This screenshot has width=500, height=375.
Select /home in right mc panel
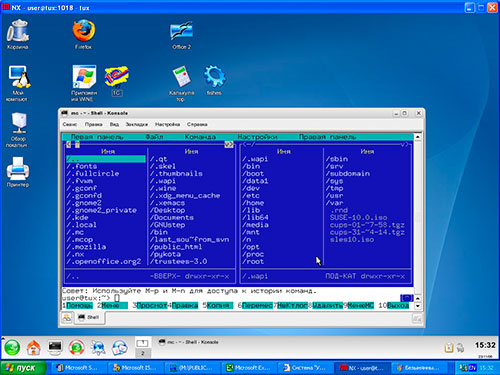(253, 203)
